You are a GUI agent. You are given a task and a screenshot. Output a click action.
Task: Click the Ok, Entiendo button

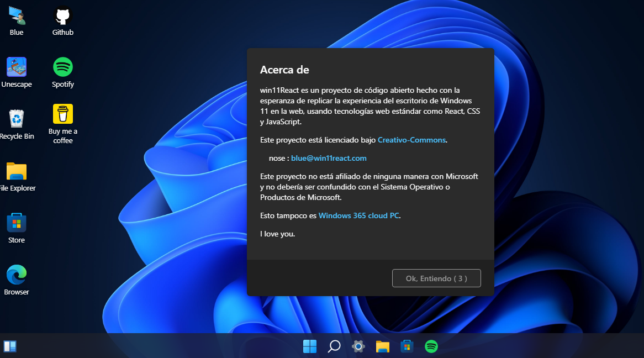tap(436, 278)
